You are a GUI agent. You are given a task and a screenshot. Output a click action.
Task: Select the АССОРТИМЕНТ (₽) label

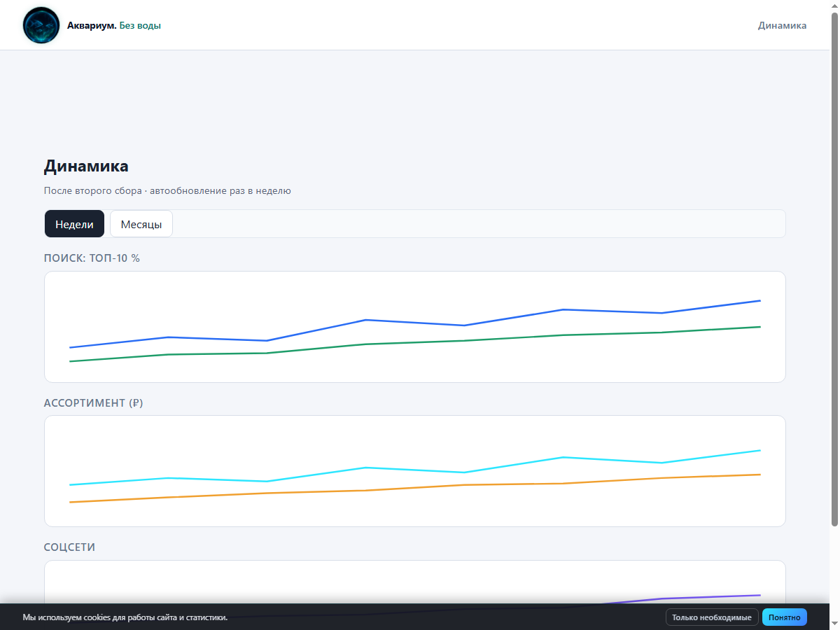coord(93,403)
